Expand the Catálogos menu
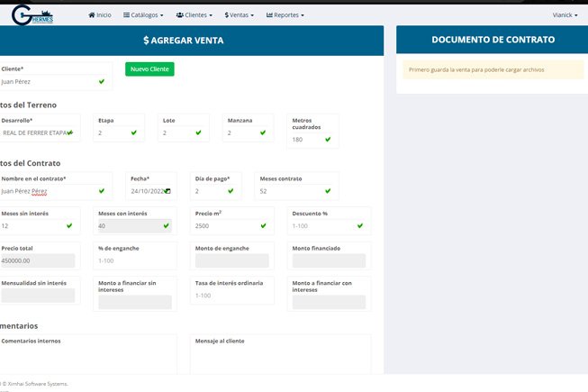Image resolution: width=588 pixels, height=392 pixels. tap(143, 15)
